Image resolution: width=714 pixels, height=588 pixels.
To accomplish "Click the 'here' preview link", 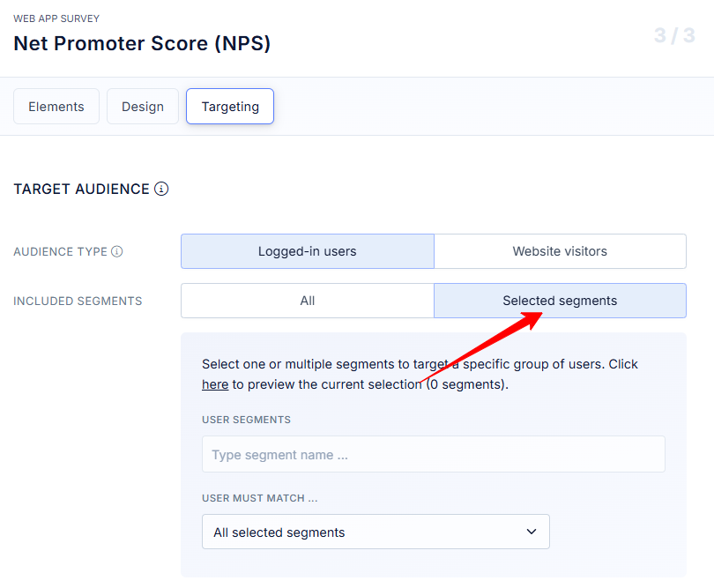I will [215, 384].
